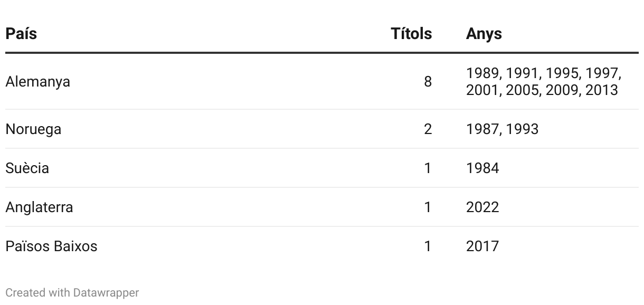Select the years 1987, 1993 cell

[502, 129]
